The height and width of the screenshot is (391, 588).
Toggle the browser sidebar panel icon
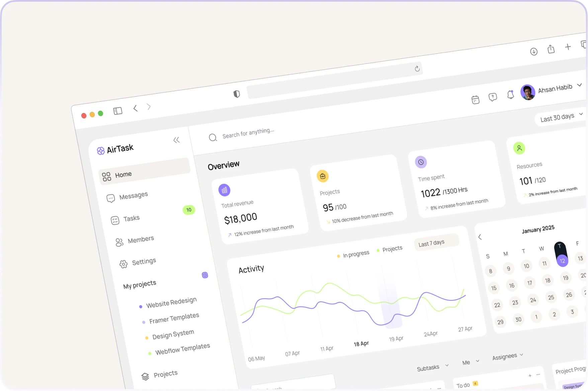tap(118, 111)
